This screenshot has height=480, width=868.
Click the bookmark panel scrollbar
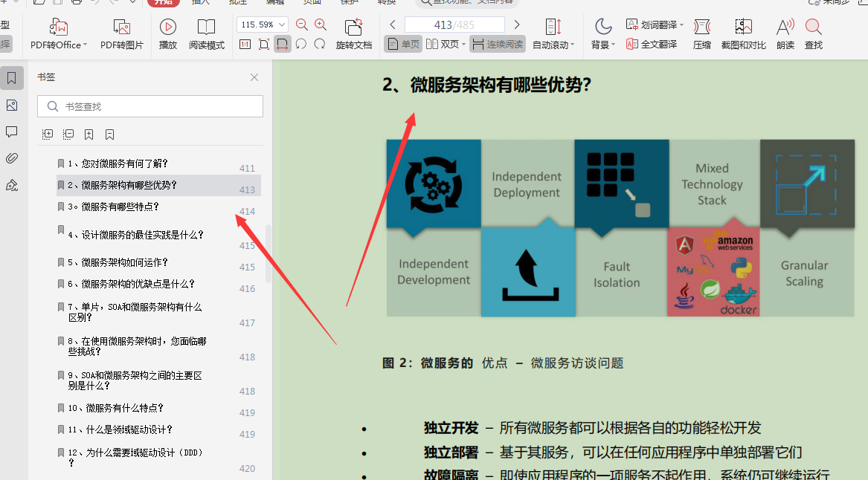coord(269,253)
